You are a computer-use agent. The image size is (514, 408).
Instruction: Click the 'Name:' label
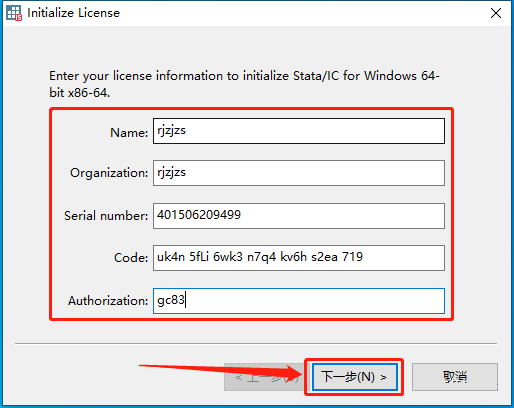[x=129, y=133]
